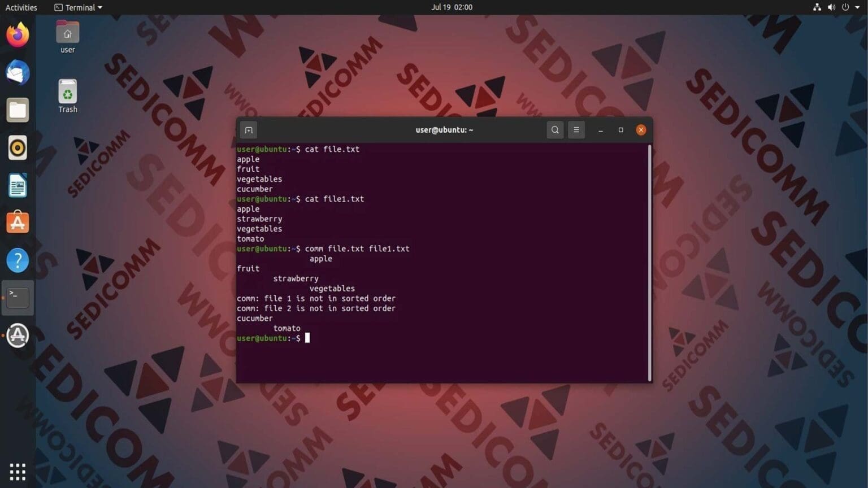Open the Activities overview

click(x=21, y=7)
